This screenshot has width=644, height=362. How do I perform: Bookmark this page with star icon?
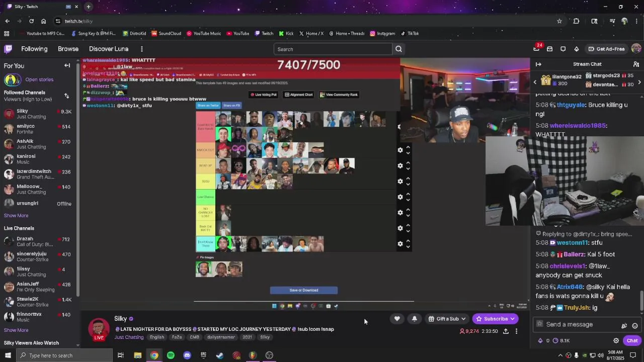point(559,21)
